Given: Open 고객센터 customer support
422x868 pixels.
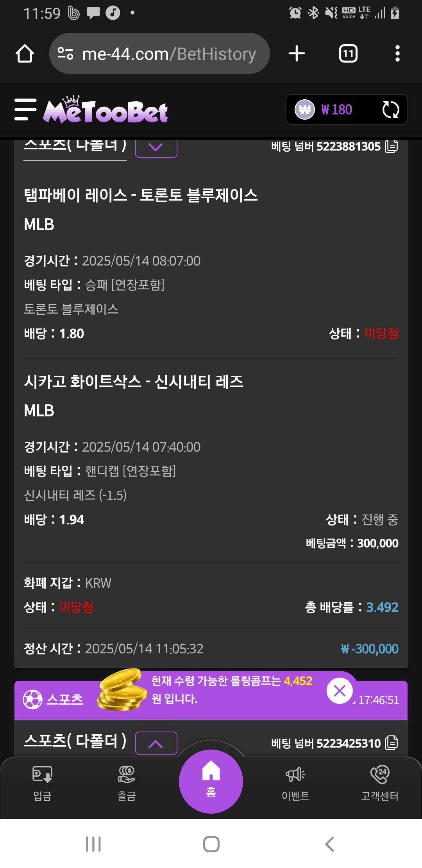Looking at the screenshot, I should pos(380,783).
